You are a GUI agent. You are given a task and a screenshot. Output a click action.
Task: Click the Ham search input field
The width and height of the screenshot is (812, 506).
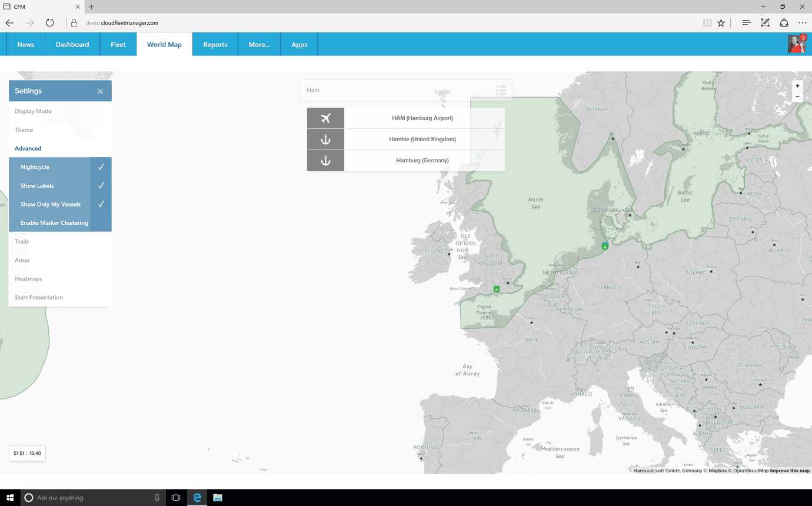coord(394,90)
